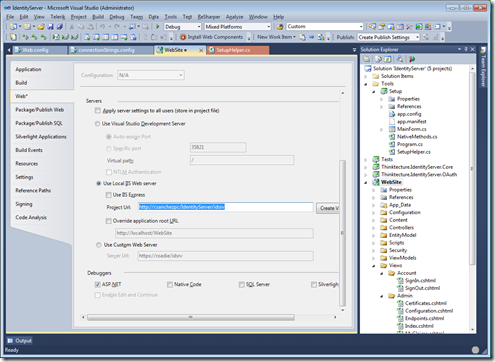Select Use Visual Studio Development Server
The width and height of the screenshot is (495, 362).
pyautogui.click(x=97, y=124)
